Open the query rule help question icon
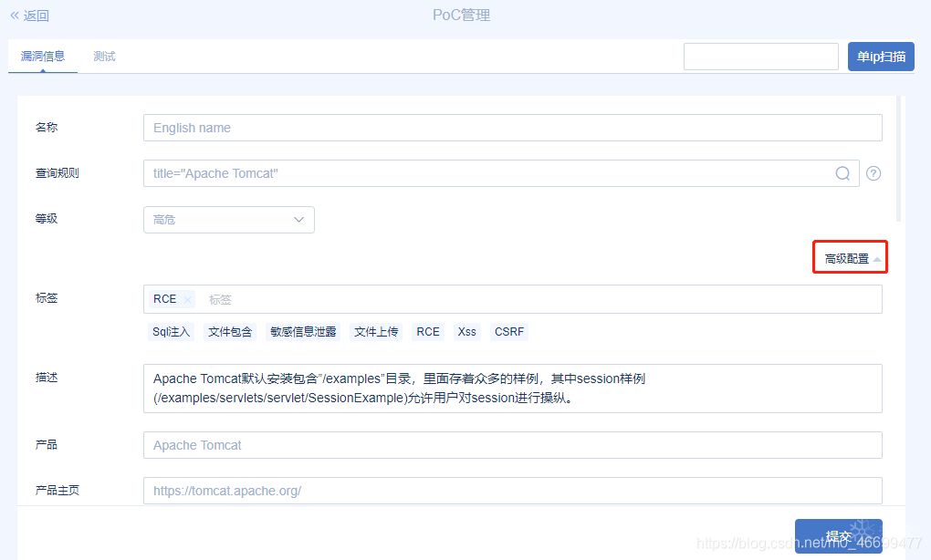Screen dimensions: 931x560 873,173
